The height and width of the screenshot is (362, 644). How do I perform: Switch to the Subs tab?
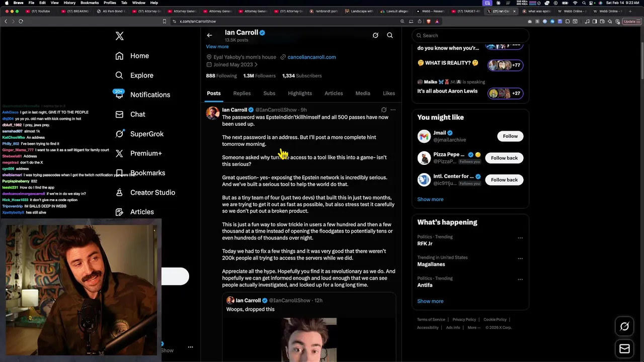point(269,94)
